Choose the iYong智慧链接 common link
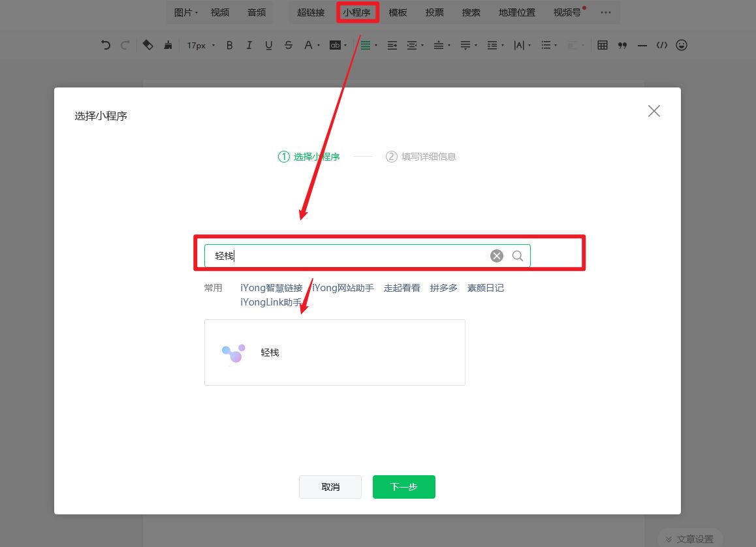The image size is (756, 547). tap(271, 288)
